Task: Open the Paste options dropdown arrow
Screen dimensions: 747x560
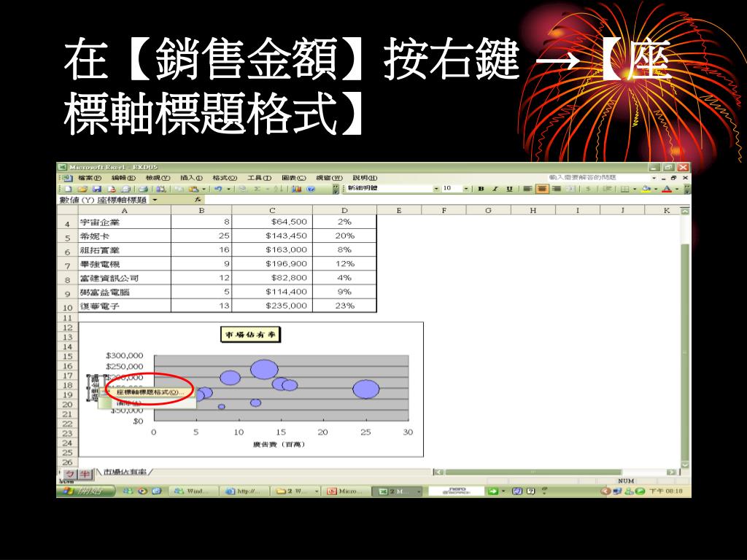Action: (x=204, y=189)
